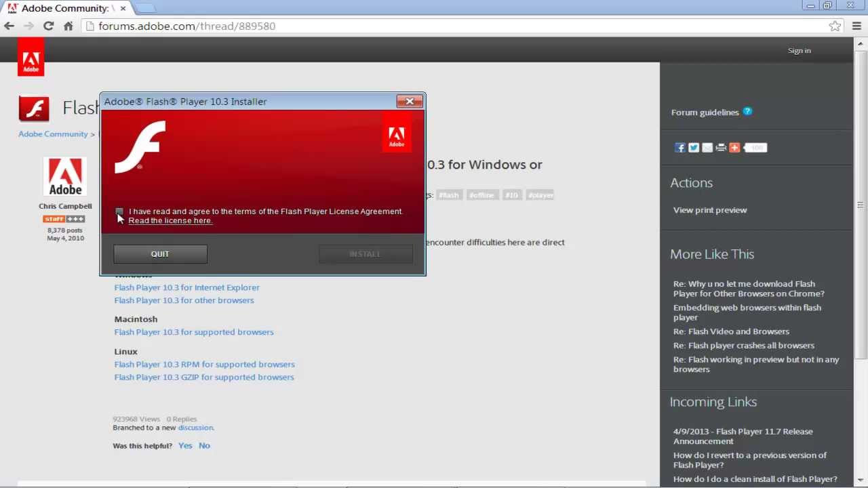This screenshot has height=488, width=868.
Task: Open '4/9/2013 - Flash Player 11.7 Release Announcement'
Action: click(743, 436)
